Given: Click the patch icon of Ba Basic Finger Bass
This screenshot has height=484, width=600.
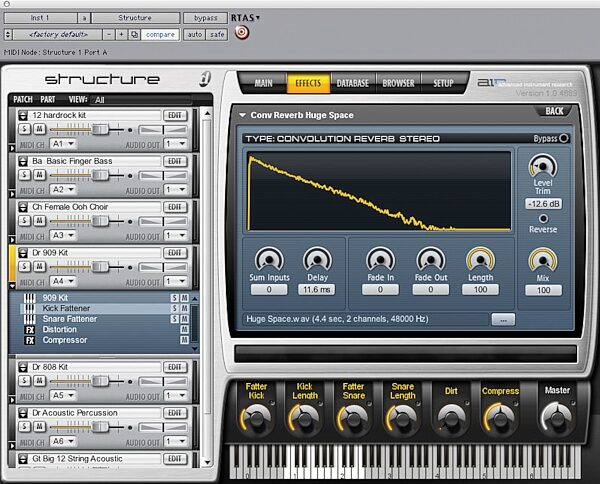Looking at the screenshot, I should [23, 161].
